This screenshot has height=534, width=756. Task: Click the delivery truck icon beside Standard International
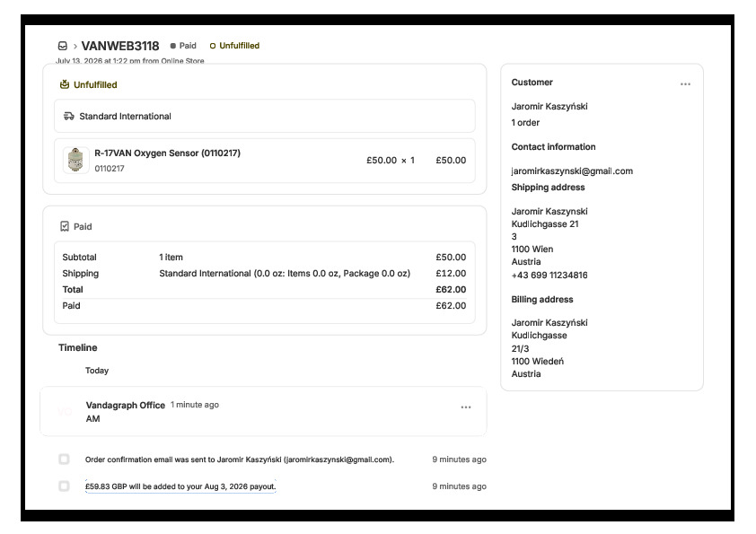[69, 116]
